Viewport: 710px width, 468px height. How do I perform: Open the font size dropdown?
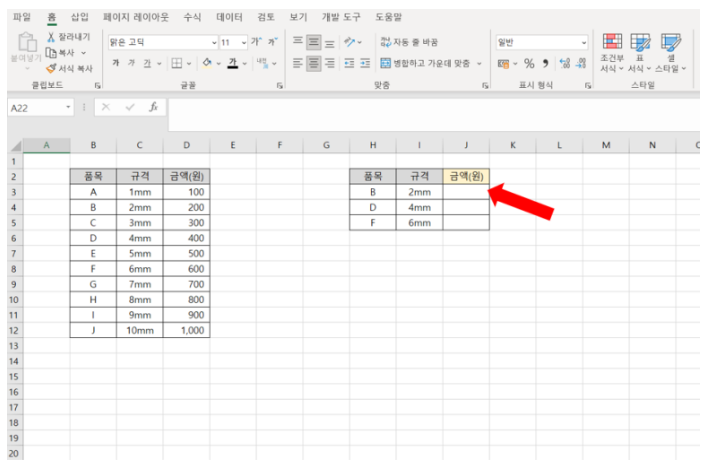(244, 43)
